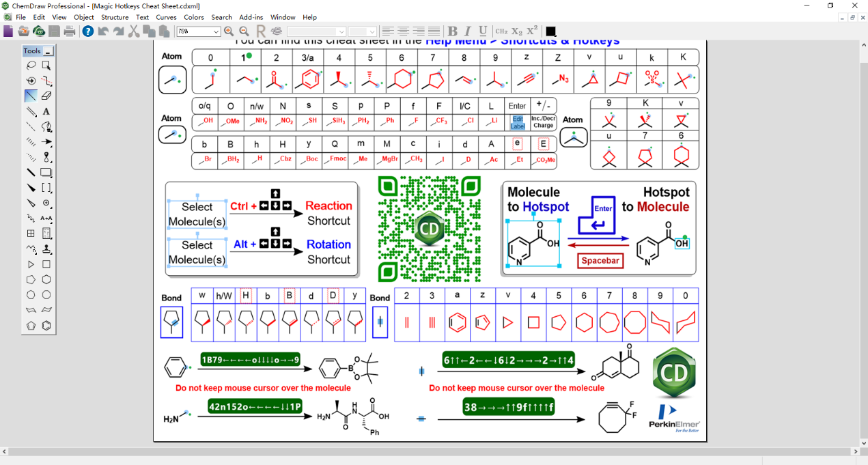
Task: Select the Pen drawing tool
Action: (x=46, y=127)
